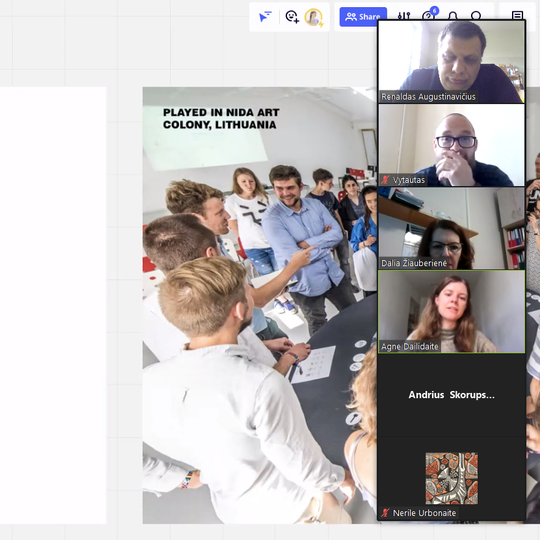The image size is (540, 540).
Task: Open the reactions smiley icon
Action: [x=292, y=16]
